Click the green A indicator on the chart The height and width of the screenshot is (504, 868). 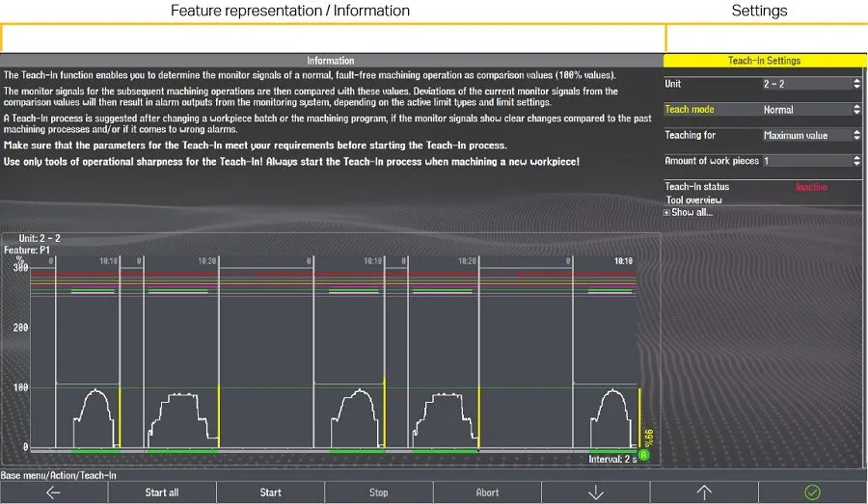tap(643, 455)
